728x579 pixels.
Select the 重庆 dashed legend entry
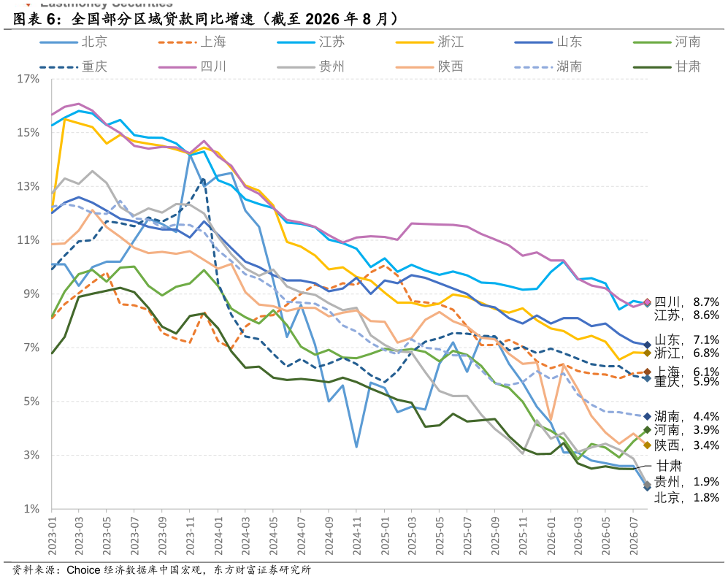pos(73,66)
